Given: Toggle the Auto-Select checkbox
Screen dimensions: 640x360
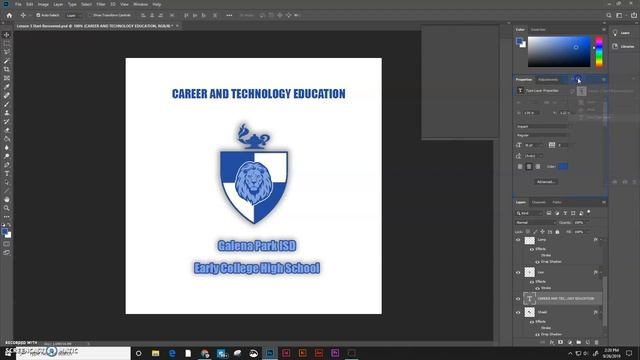Looking at the screenshot, I should click(x=38, y=16).
